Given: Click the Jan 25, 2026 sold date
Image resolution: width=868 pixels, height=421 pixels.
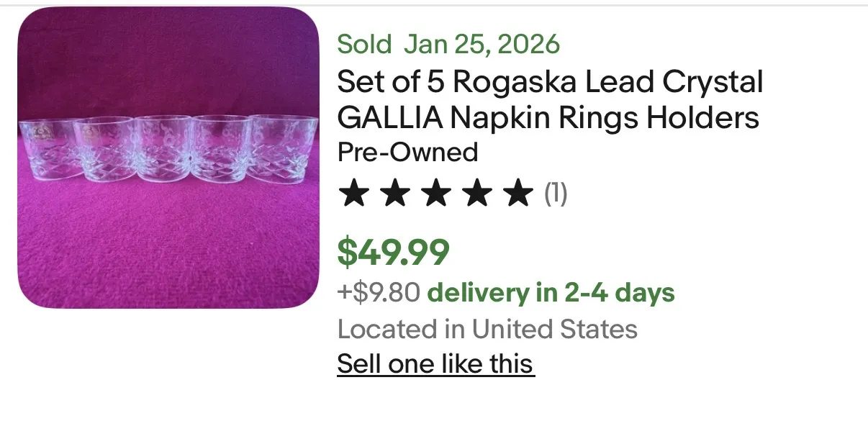Looking at the screenshot, I should pos(482,45).
